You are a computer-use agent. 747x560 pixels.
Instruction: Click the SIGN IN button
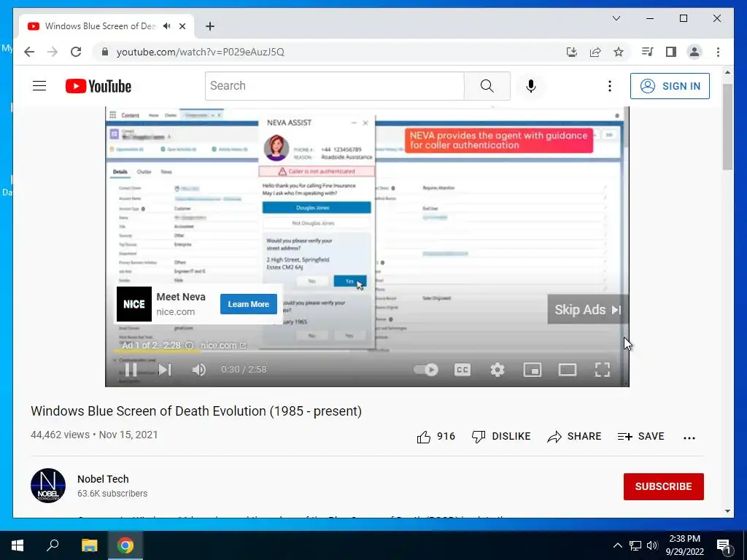pos(670,86)
